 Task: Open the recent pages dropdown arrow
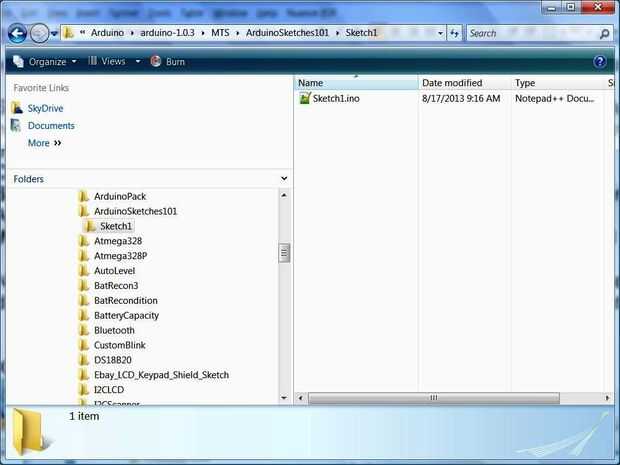(x=55, y=34)
